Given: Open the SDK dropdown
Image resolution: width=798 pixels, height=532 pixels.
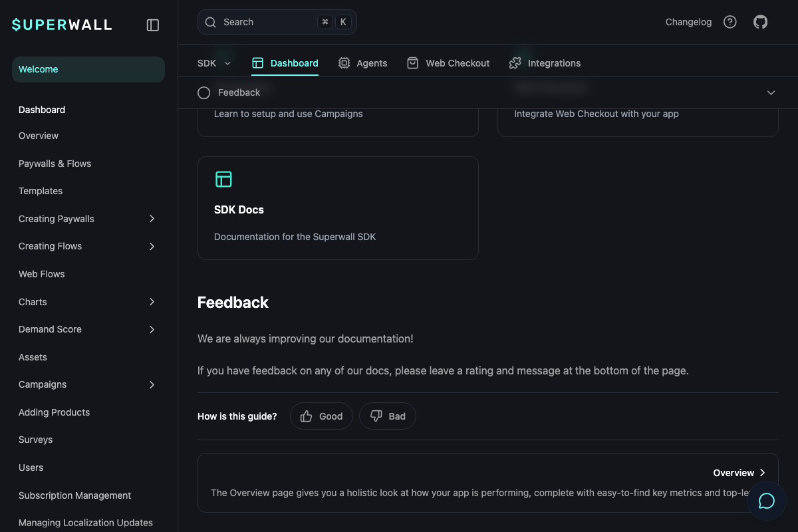Looking at the screenshot, I should (214, 63).
